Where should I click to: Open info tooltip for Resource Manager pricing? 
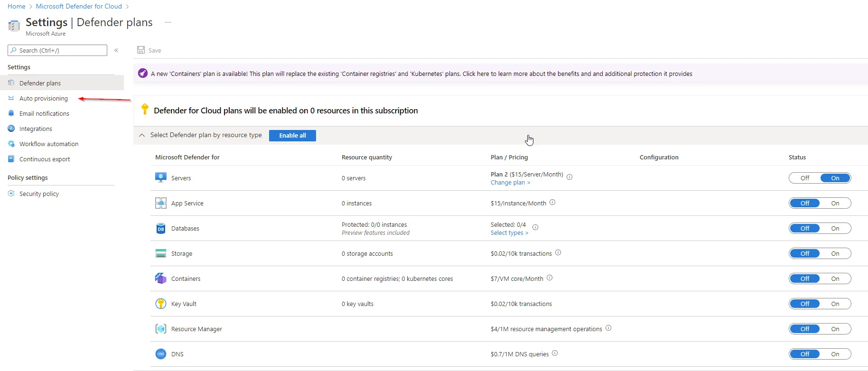tap(608, 328)
